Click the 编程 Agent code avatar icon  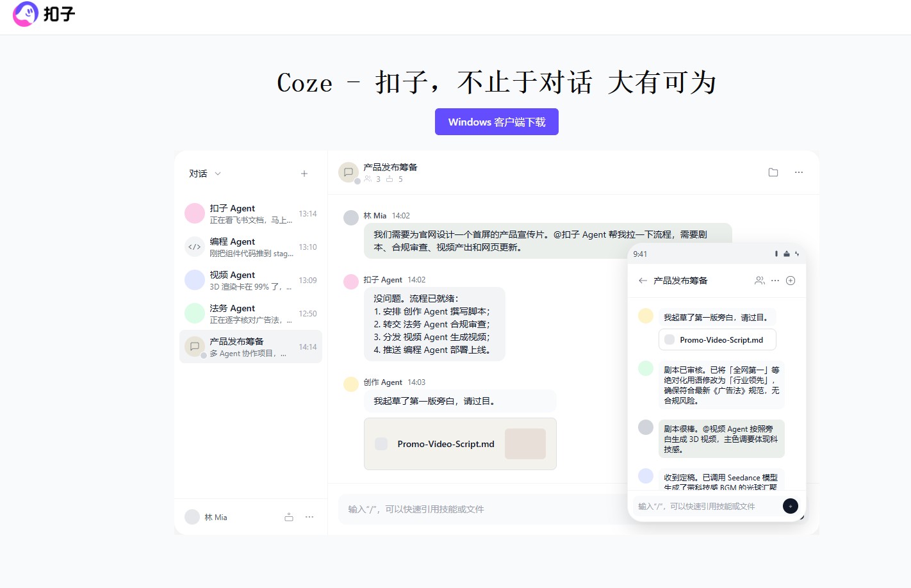point(195,247)
